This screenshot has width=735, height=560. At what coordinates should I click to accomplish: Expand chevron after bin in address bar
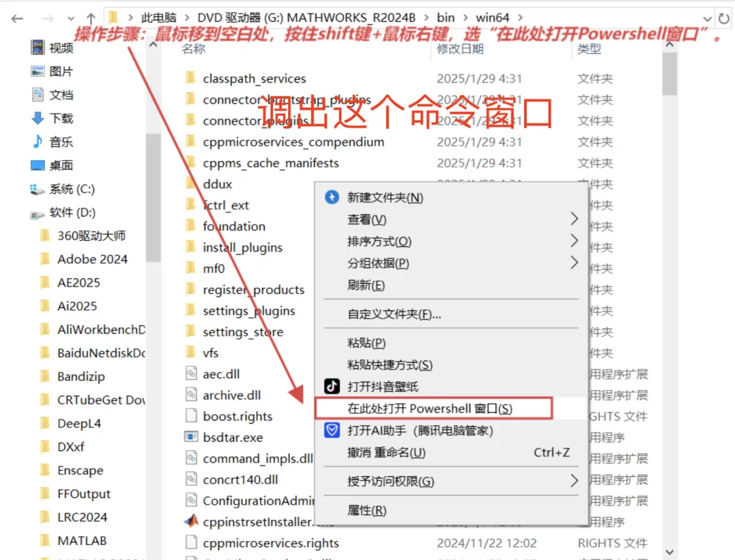(x=465, y=18)
